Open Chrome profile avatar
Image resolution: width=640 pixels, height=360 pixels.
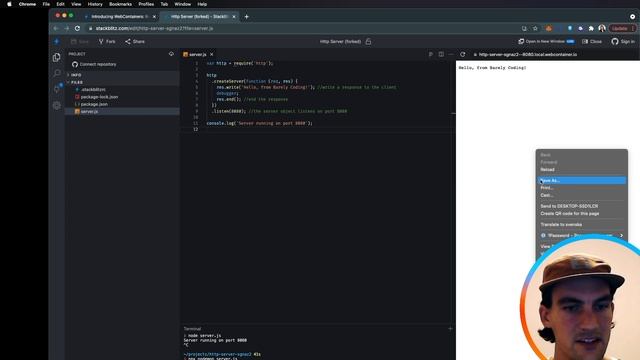602,29
